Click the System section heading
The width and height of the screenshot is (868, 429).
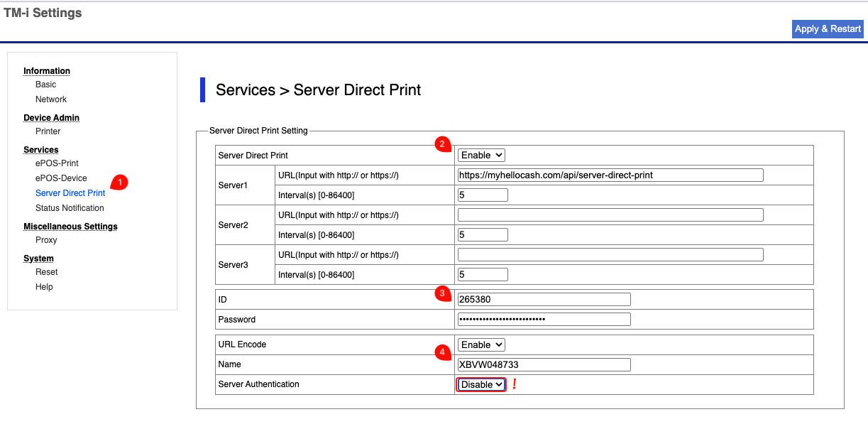coord(38,259)
